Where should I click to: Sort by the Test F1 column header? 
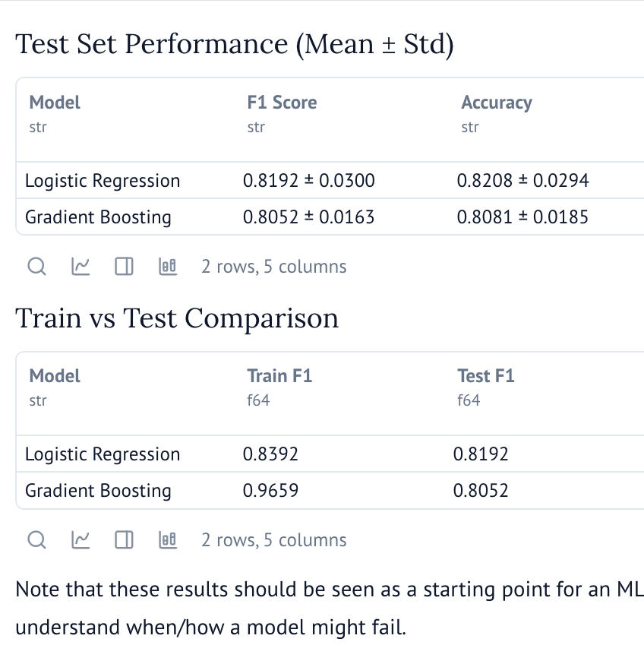pyautogui.click(x=486, y=375)
